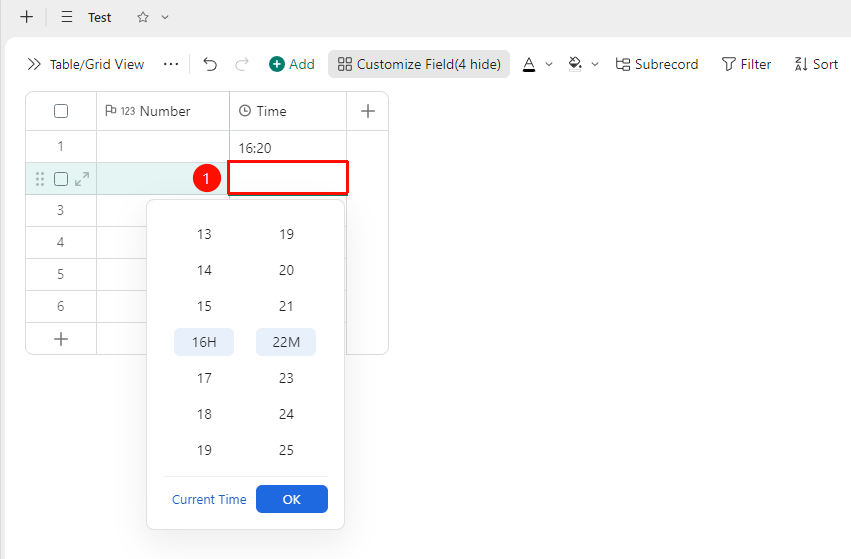
Task: Apply the fill color bucket icon
Action: coord(575,64)
